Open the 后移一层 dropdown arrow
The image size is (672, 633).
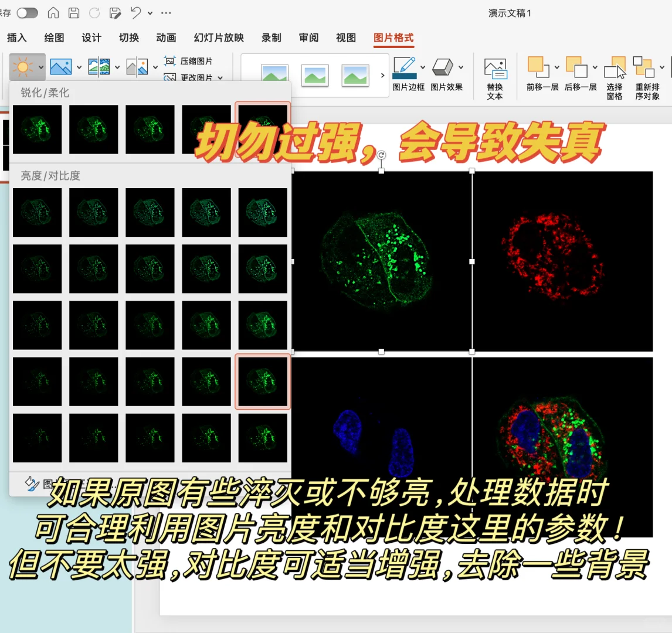click(595, 67)
